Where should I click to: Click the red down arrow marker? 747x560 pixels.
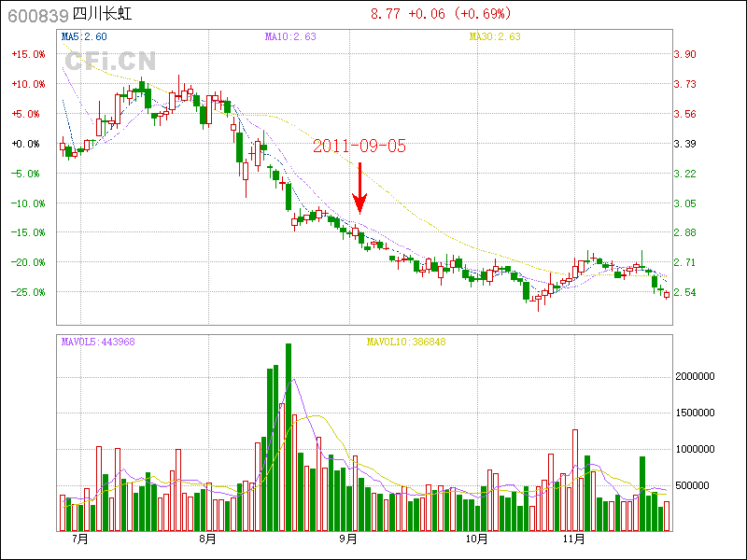tap(359, 188)
